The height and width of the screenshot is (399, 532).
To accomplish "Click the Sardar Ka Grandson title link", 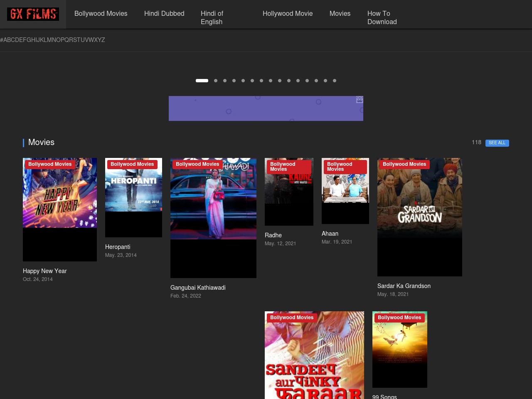I will point(404,286).
